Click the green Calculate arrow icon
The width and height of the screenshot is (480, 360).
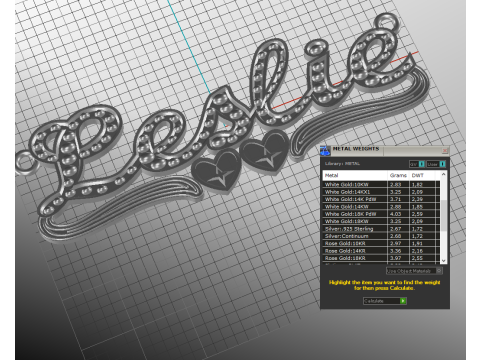point(403,301)
